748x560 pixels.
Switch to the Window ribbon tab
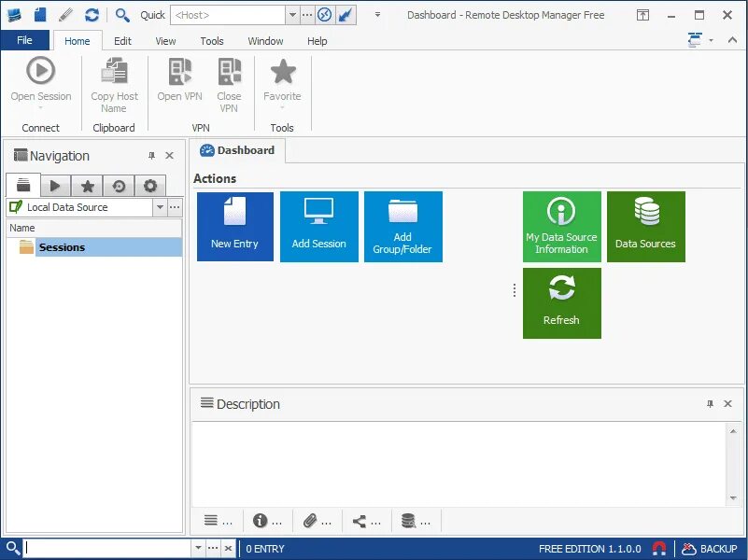[x=265, y=41]
